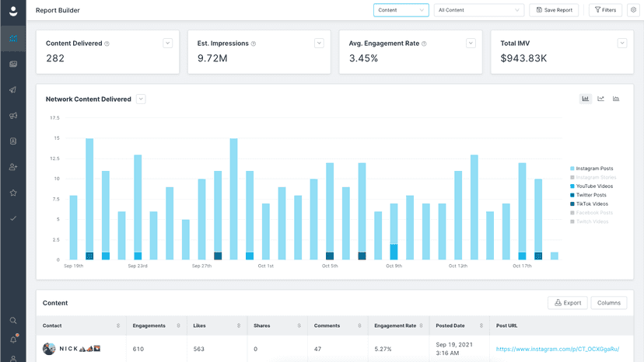The image size is (644, 362).
Task: Click the tallest bar above Sep 27th area
Action: tap(233, 199)
